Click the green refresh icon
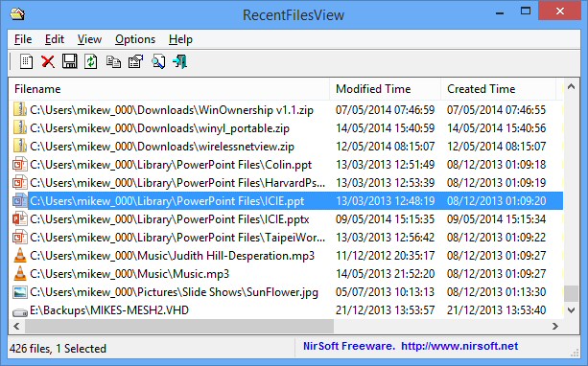Screen dimensions: 588x366 [91, 61]
